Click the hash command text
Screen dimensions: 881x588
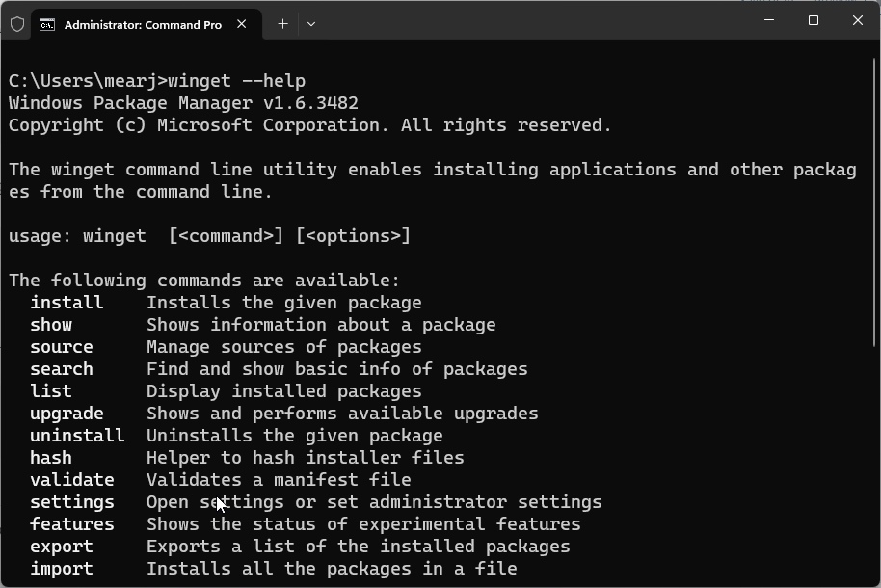coord(50,457)
